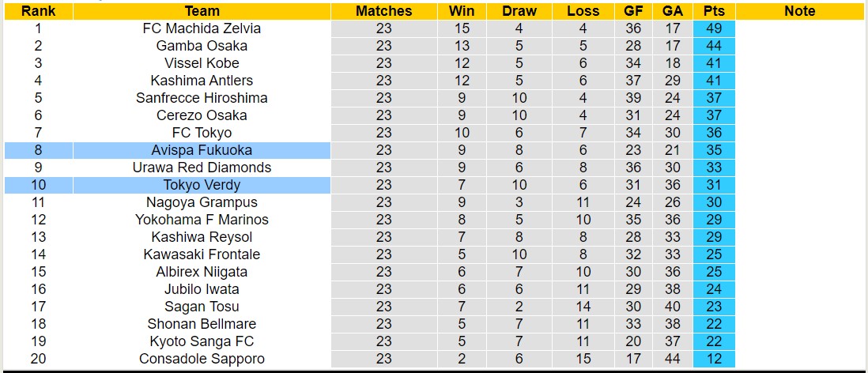The width and height of the screenshot is (868, 373).
Task: Click the Team column header
Action: coord(202,11)
